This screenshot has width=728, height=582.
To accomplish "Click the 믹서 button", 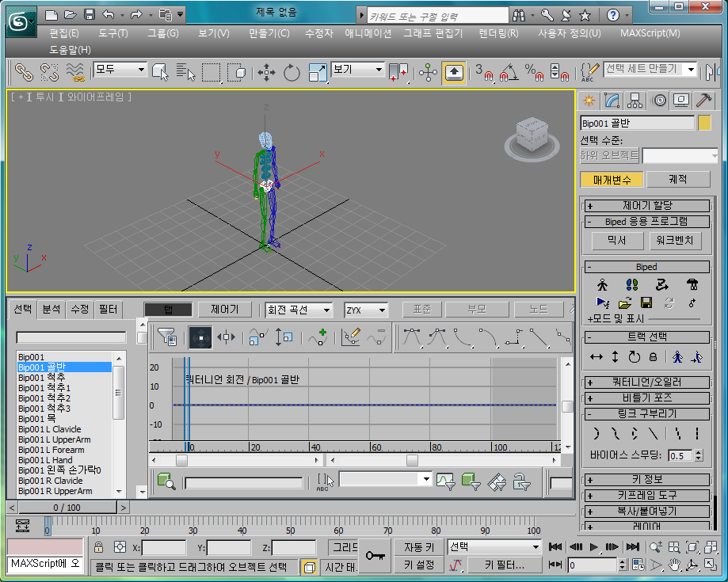I will 616,240.
